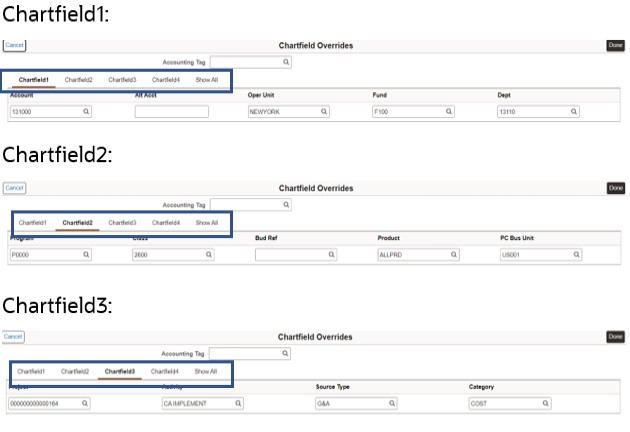Click Cancel in the bottom Chartfield Overrides panel

click(x=14, y=337)
